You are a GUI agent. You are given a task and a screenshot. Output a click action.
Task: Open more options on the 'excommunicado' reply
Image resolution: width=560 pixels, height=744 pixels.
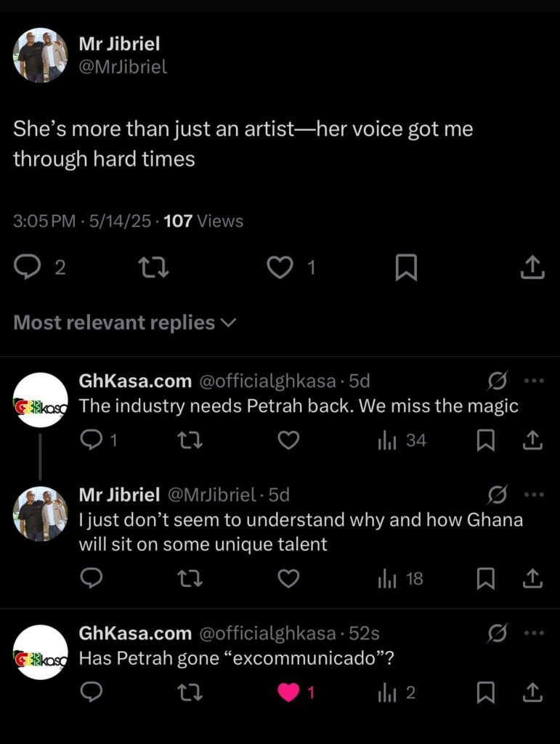[x=534, y=634]
